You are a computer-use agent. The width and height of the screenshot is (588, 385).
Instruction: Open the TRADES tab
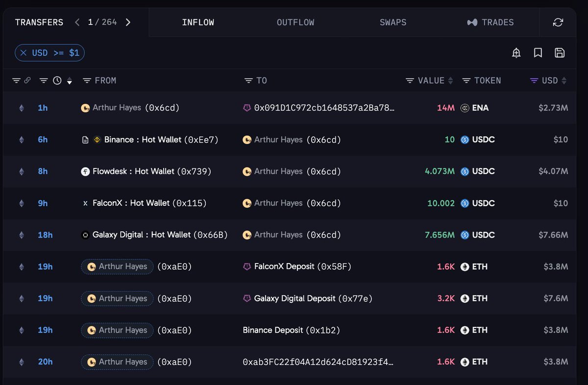(490, 23)
